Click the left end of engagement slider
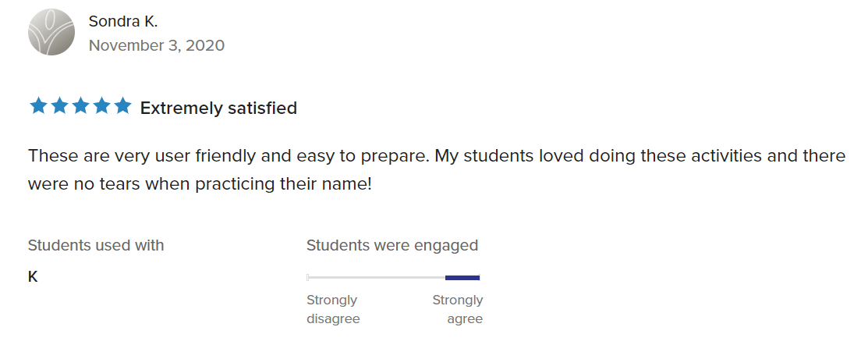868x352 pixels. tap(309, 277)
